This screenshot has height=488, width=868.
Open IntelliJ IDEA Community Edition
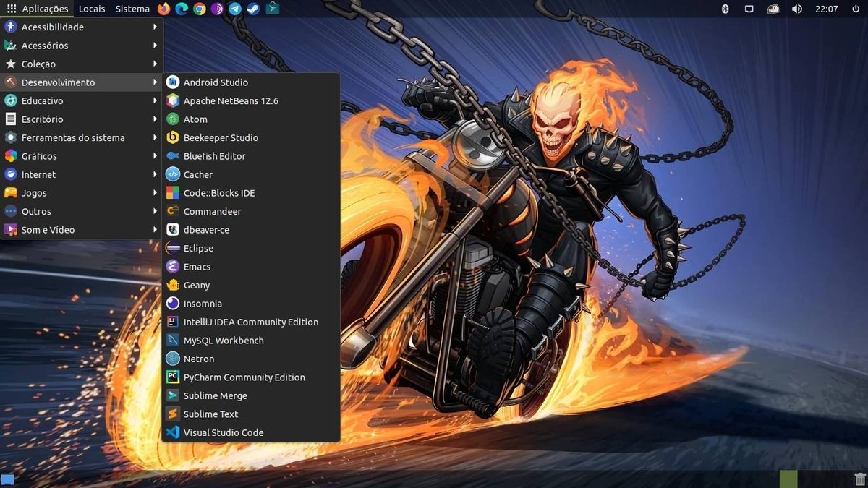(x=250, y=322)
